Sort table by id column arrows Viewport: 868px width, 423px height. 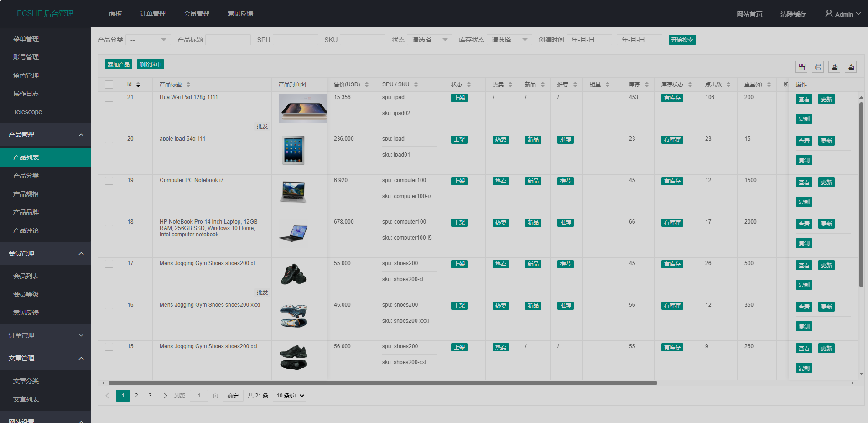coord(138,84)
